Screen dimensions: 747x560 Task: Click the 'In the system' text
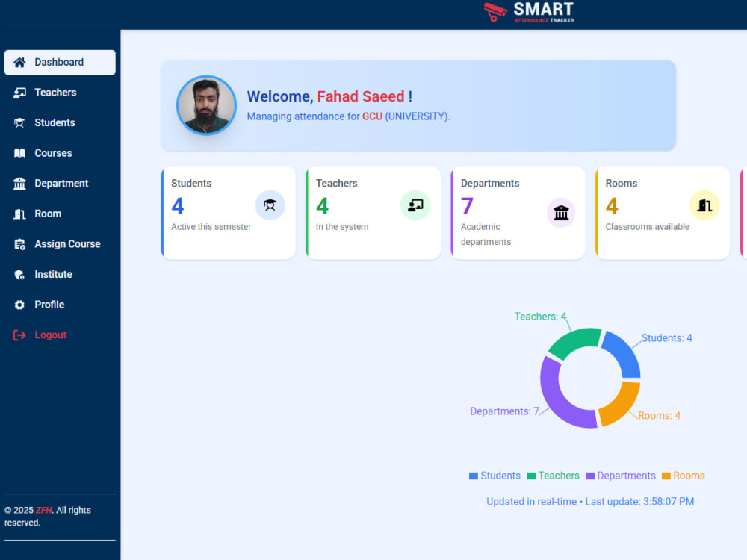[342, 227]
